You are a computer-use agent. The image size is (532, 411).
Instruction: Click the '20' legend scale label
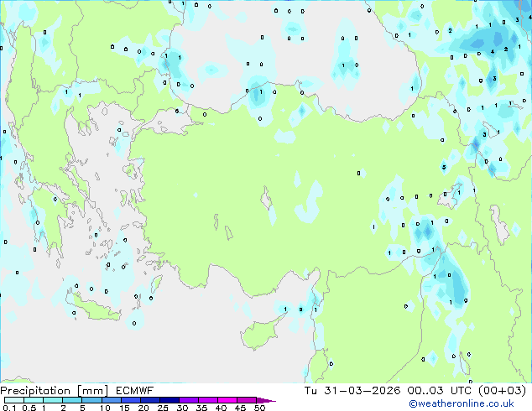143,408
